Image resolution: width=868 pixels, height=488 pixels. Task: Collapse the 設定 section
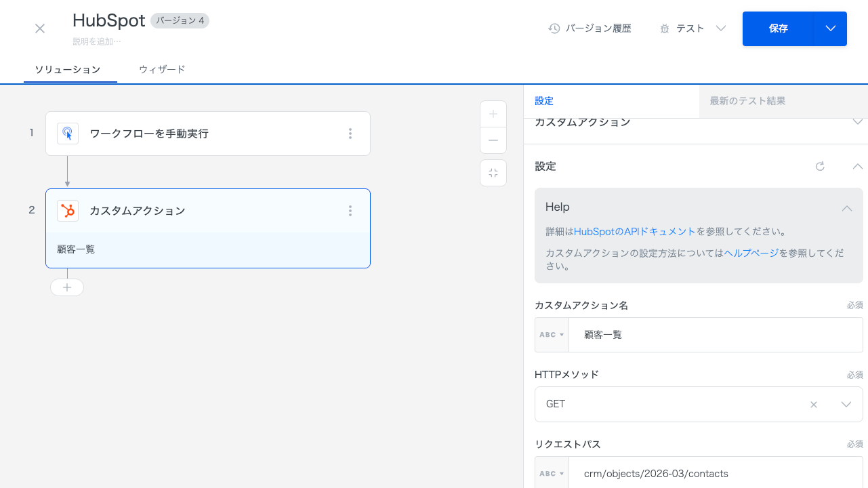pyautogui.click(x=857, y=166)
